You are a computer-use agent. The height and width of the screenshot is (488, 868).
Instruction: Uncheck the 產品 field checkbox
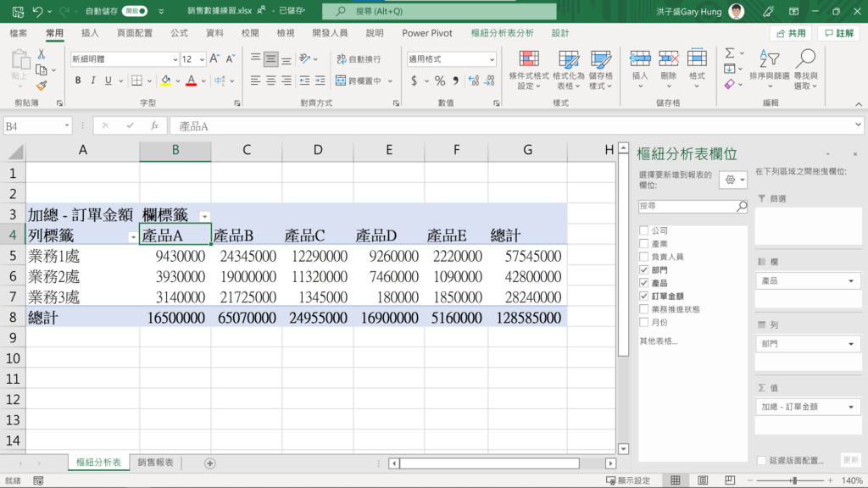644,283
